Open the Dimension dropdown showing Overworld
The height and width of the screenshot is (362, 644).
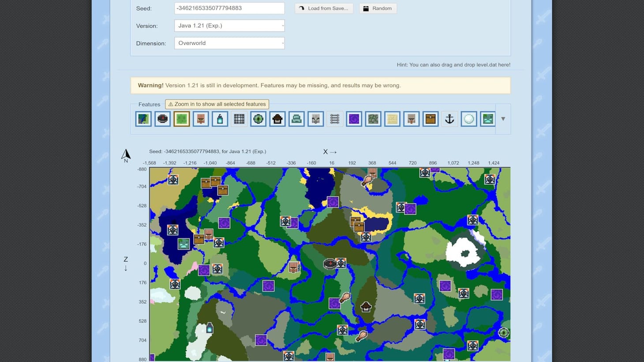click(229, 43)
